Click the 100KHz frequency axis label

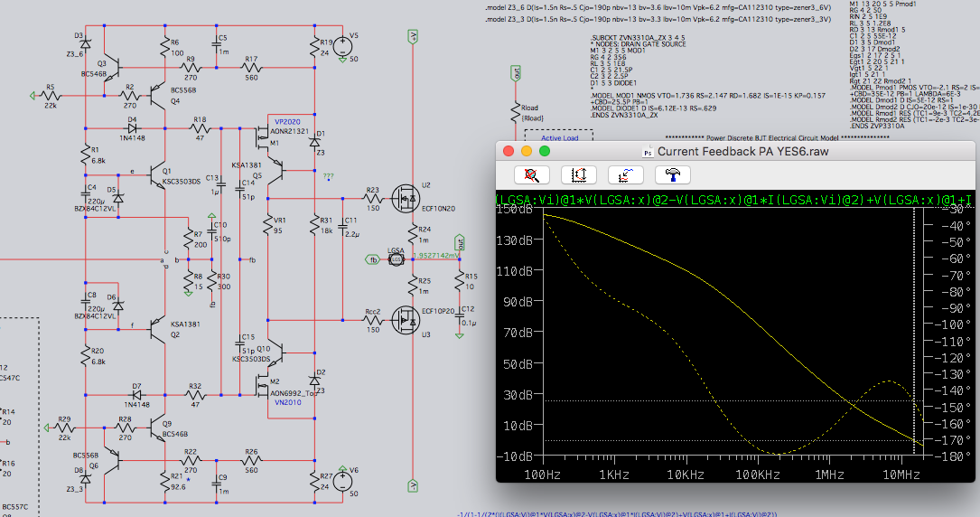[x=756, y=474]
